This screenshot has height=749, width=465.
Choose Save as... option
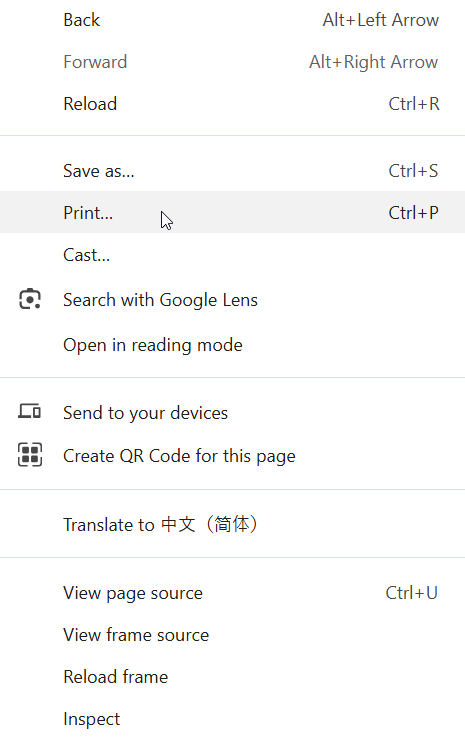pyautogui.click(x=232, y=171)
